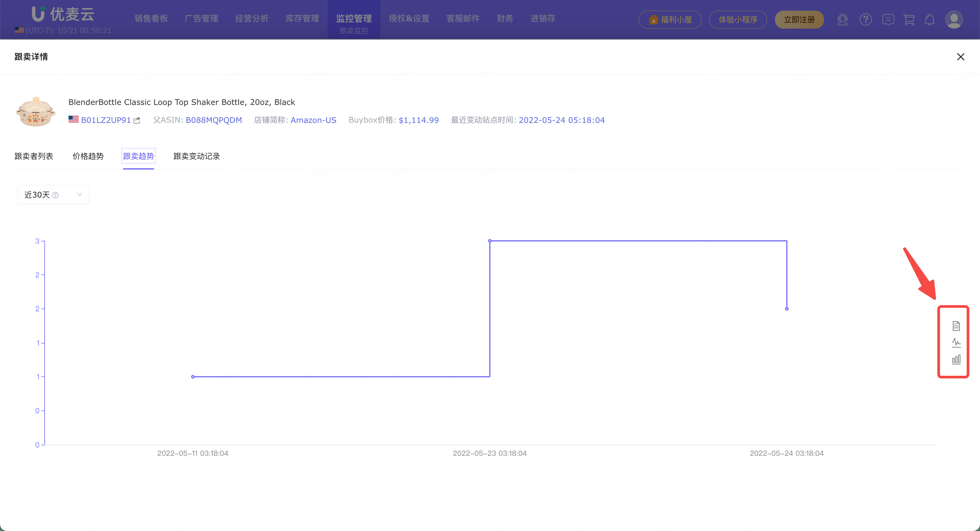Open the shopping cart icon
The width and height of the screenshot is (980, 531).
pyautogui.click(x=908, y=19)
